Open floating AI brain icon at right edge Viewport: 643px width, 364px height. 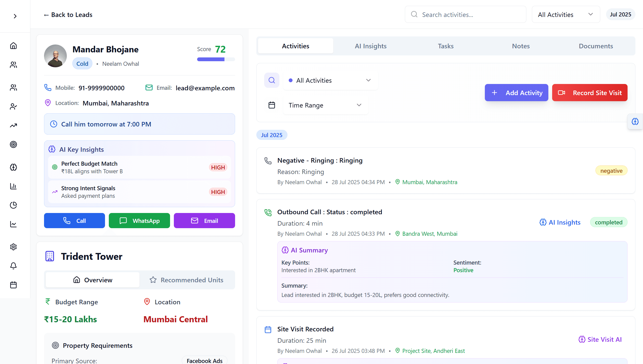coord(635,122)
